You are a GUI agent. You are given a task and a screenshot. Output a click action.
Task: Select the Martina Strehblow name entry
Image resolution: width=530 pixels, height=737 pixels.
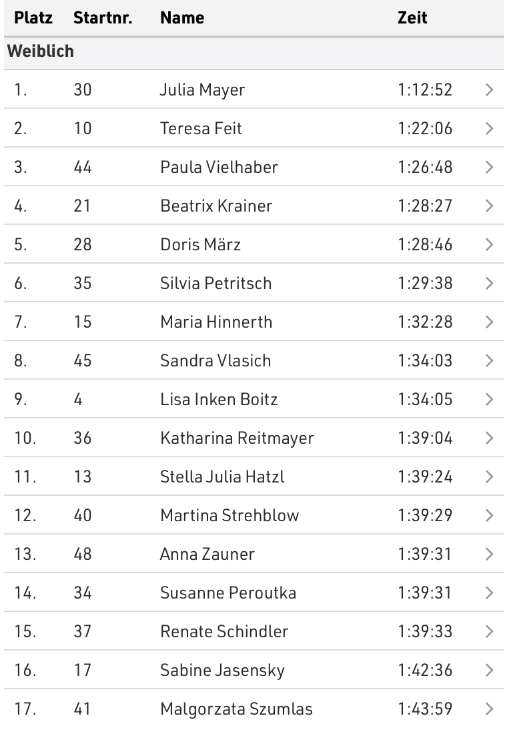coord(229,515)
